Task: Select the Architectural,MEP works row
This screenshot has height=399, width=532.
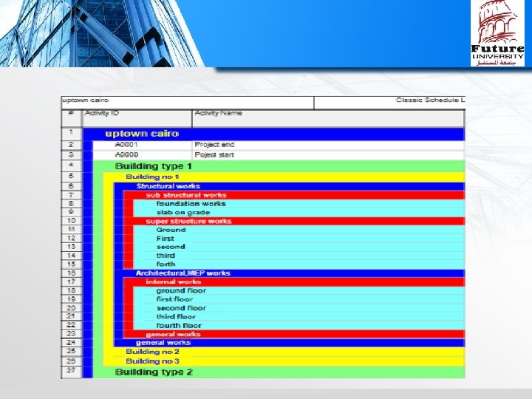Action: (x=290, y=273)
